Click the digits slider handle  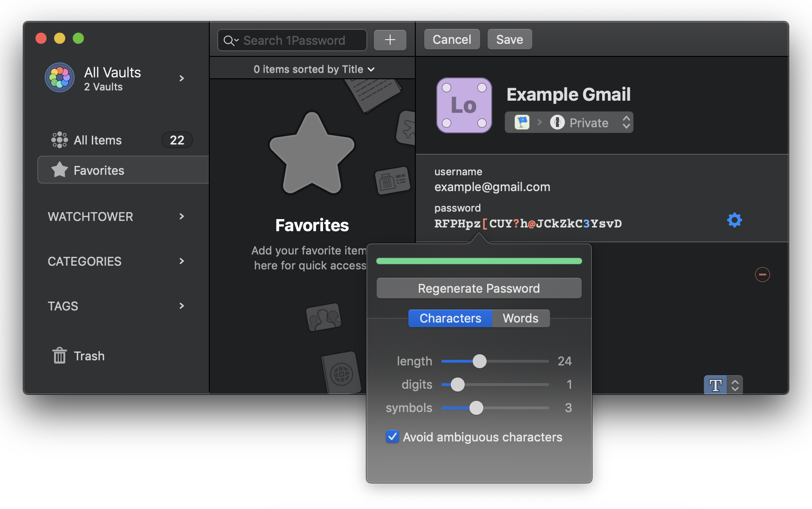click(x=458, y=385)
